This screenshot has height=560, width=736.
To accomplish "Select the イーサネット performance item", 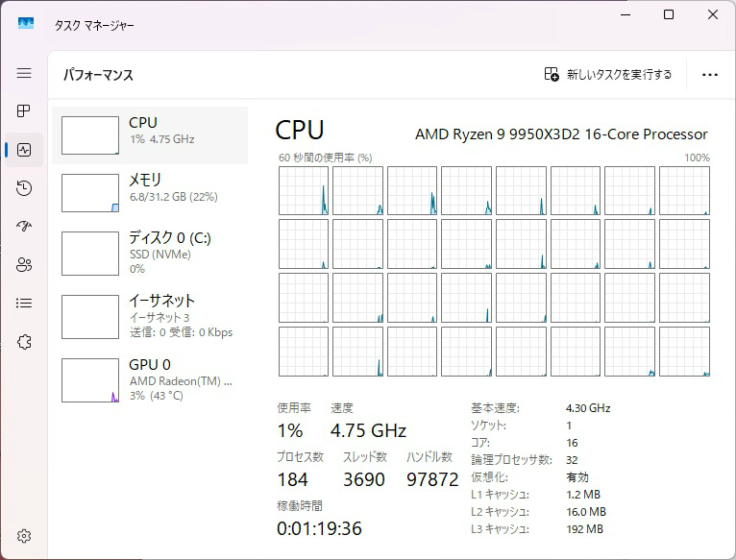I will pyautogui.click(x=150, y=317).
